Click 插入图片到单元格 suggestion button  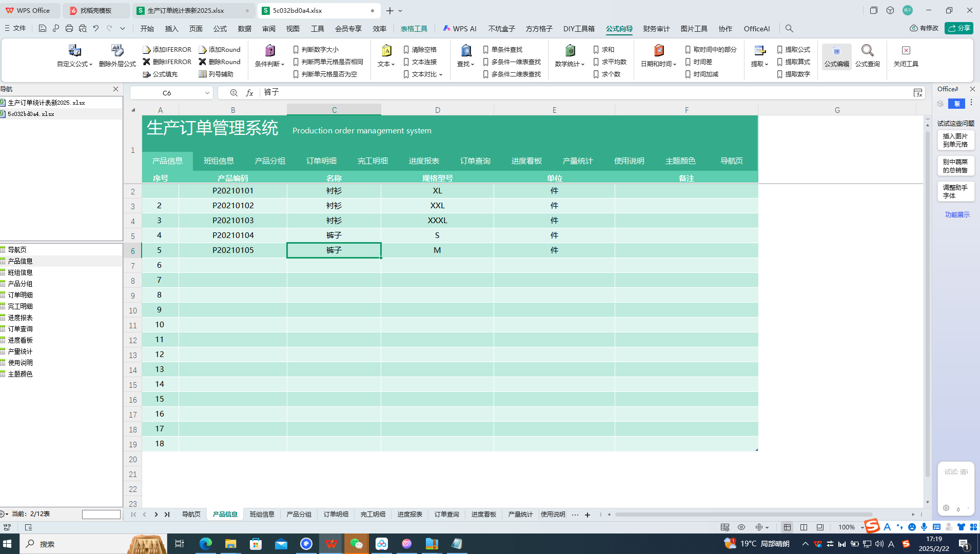point(956,140)
